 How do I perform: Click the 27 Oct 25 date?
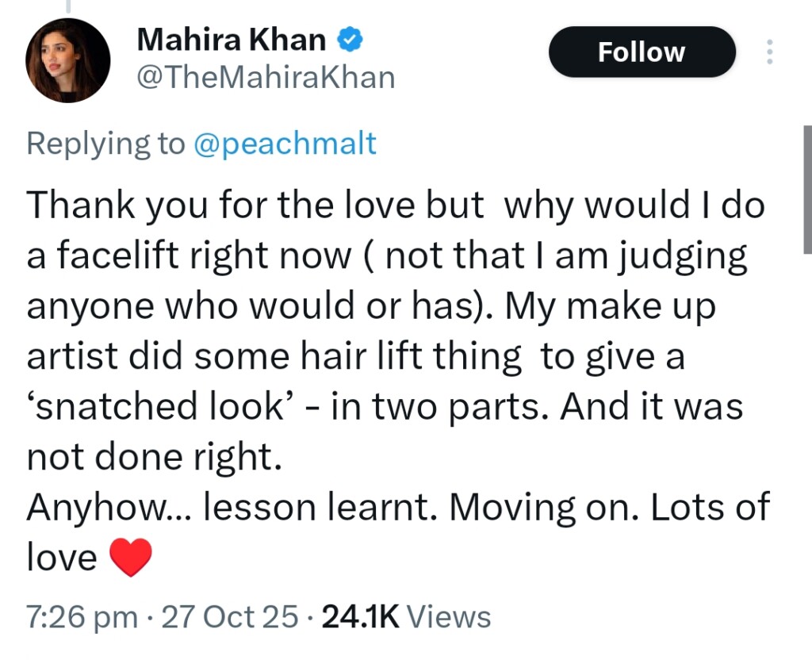[x=231, y=616]
